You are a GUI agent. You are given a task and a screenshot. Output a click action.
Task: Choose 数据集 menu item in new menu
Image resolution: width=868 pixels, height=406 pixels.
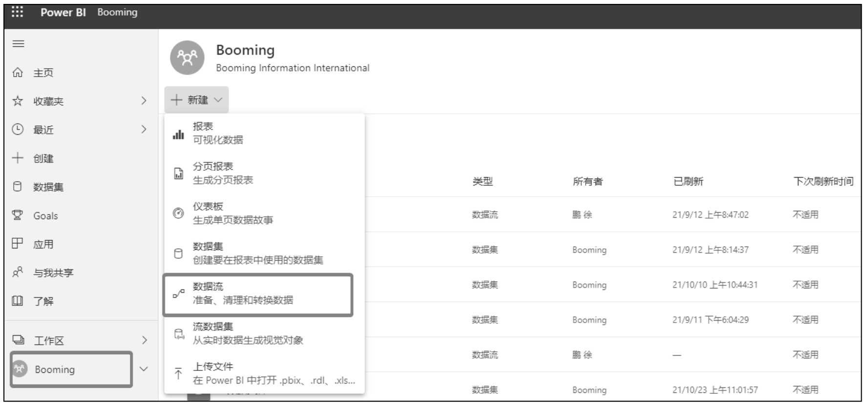(264, 253)
